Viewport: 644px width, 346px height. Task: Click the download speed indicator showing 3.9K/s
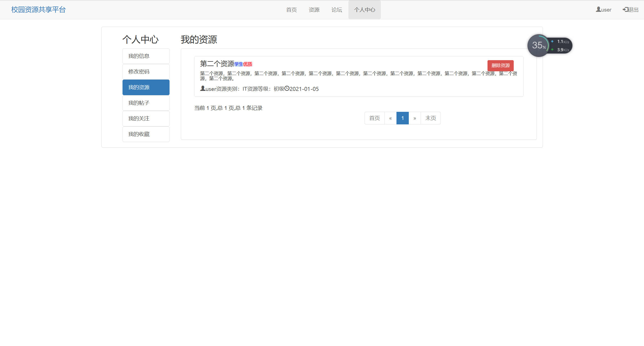(560, 50)
